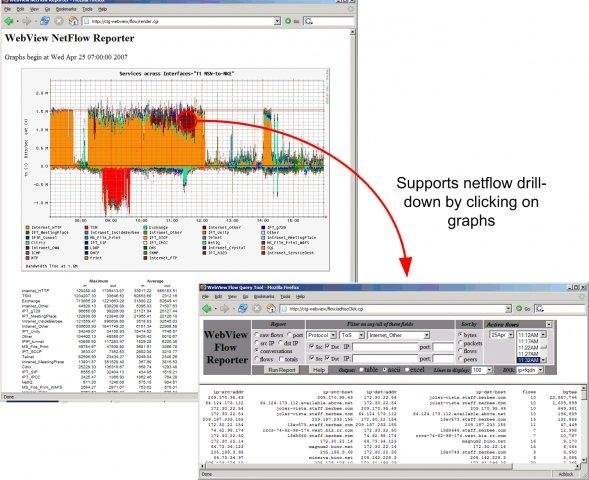Click the Run Report button
589x480 pixels.
(x=282, y=370)
